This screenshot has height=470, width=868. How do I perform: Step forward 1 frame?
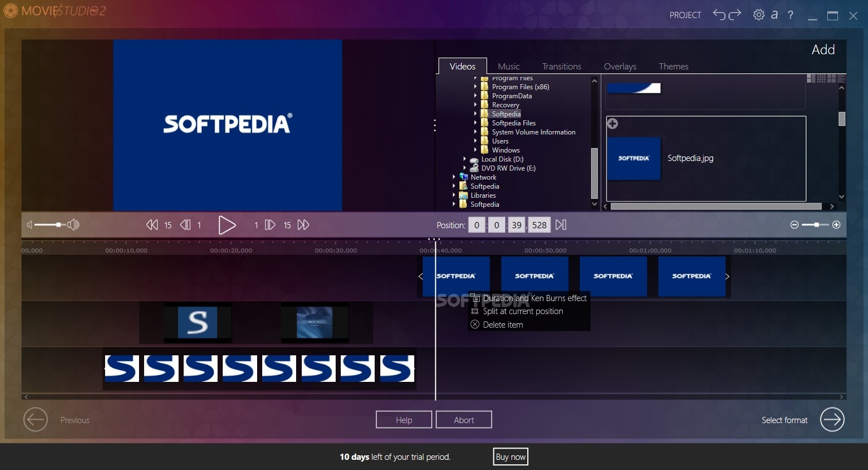[270, 225]
